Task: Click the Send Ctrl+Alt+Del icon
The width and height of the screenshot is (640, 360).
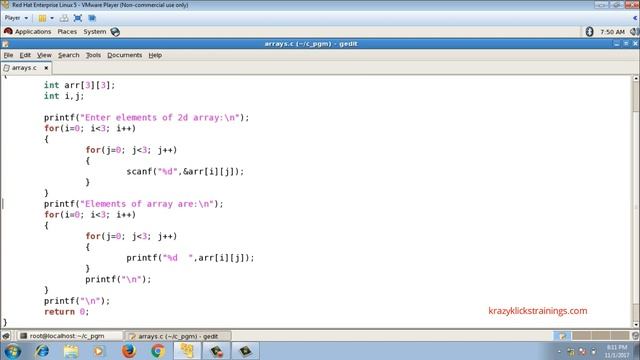Action: pos(64,18)
